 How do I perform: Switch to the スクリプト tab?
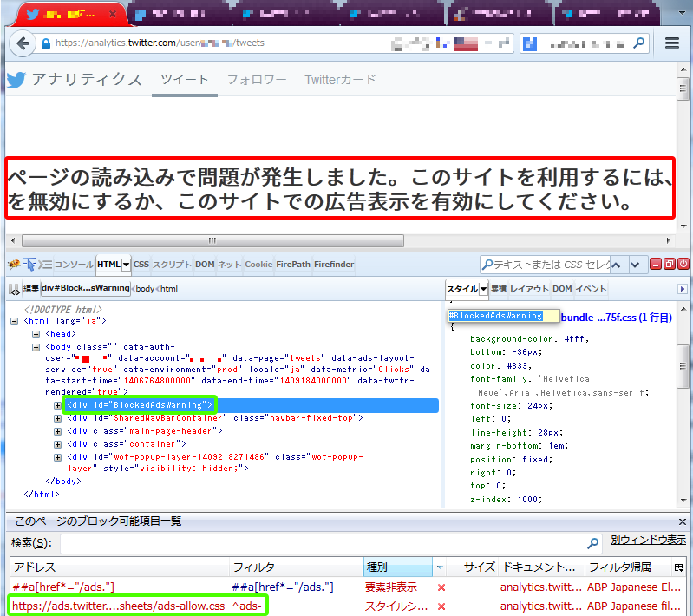click(x=172, y=265)
